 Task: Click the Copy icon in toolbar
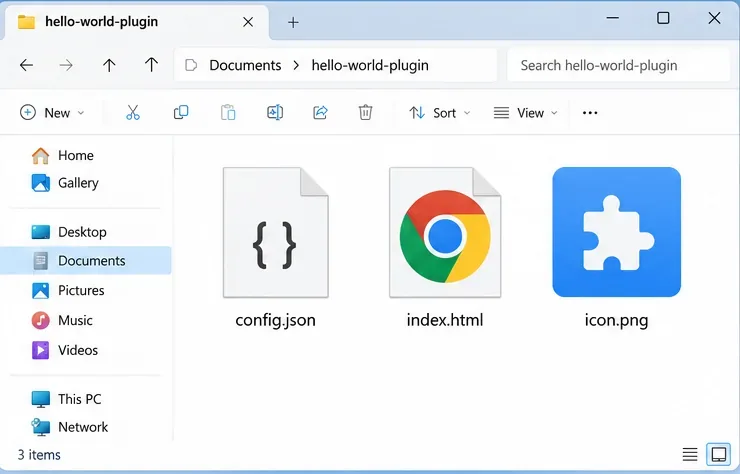pos(181,112)
